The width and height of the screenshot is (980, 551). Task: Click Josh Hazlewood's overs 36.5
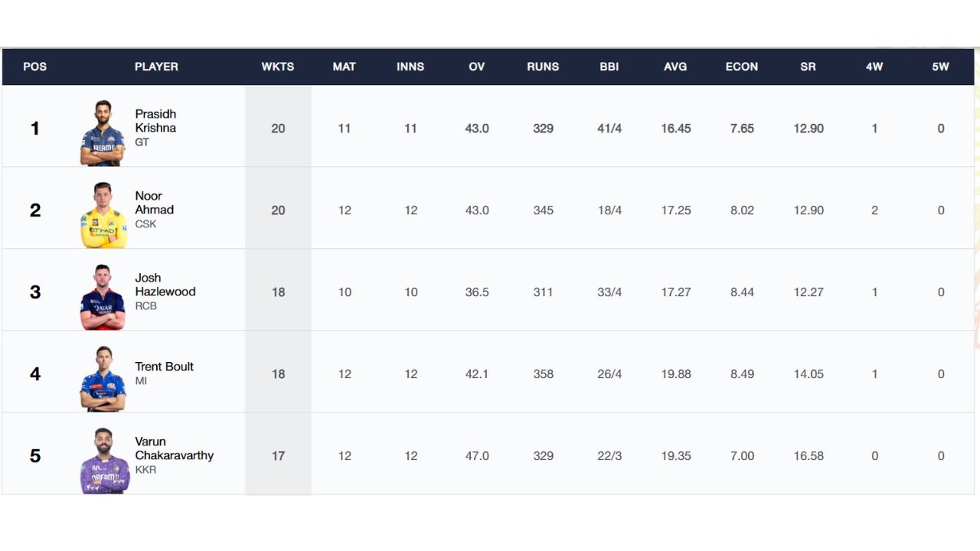477,292
